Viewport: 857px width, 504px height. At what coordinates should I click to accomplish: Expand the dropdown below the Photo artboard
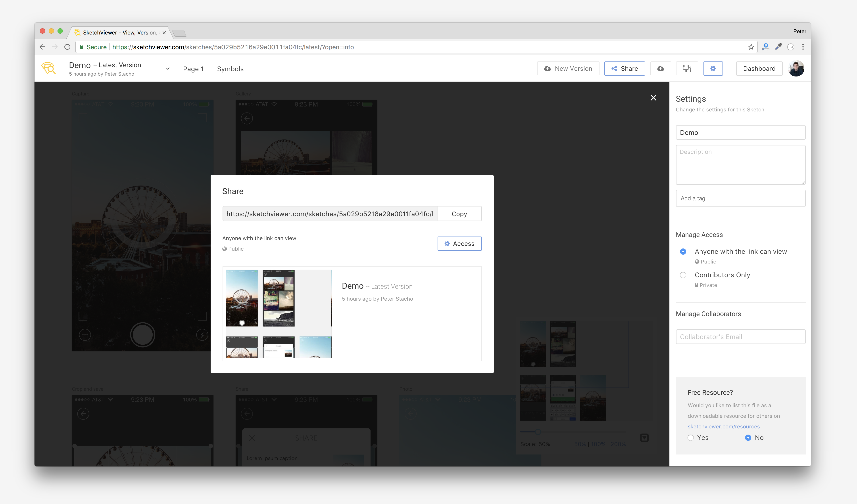pos(644,438)
